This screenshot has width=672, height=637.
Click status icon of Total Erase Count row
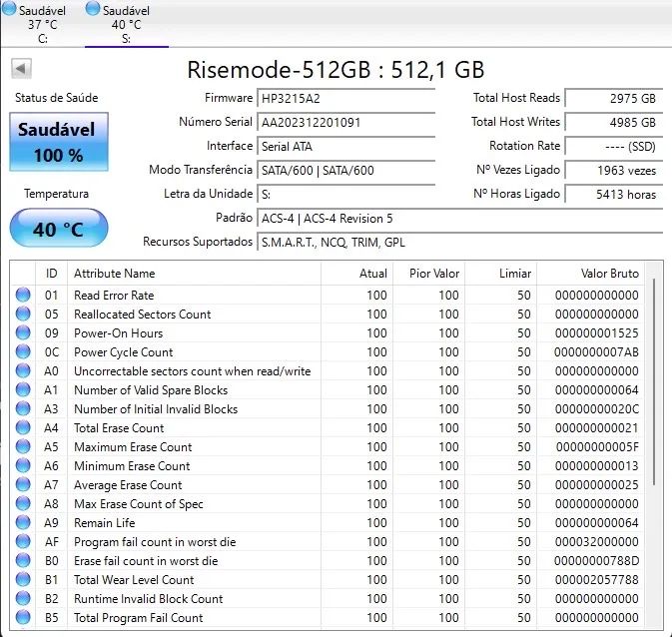pyautogui.click(x=23, y=427)
